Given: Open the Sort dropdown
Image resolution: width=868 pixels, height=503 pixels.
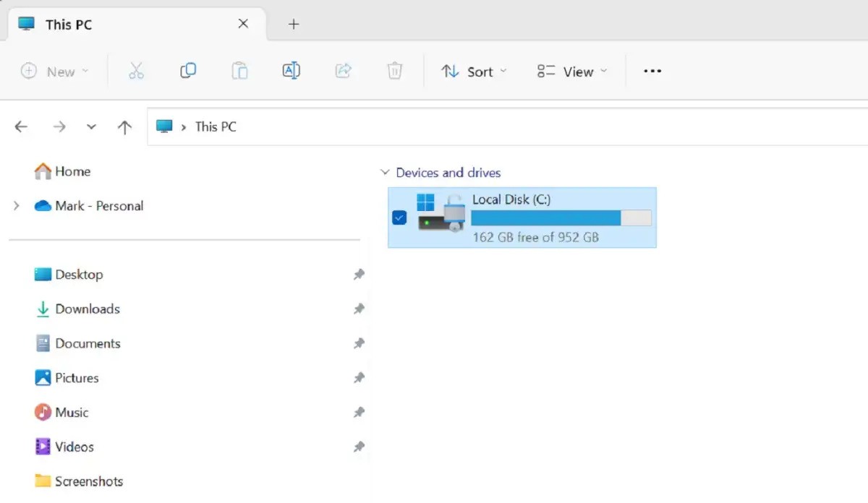Looking at the screenshot, I should tap(473, 71).
